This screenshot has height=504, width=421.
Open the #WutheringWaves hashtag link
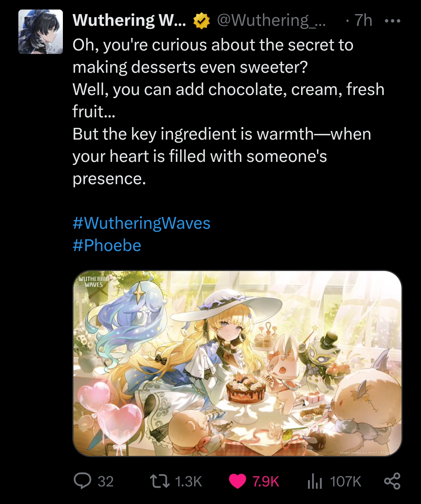point(141,223)
